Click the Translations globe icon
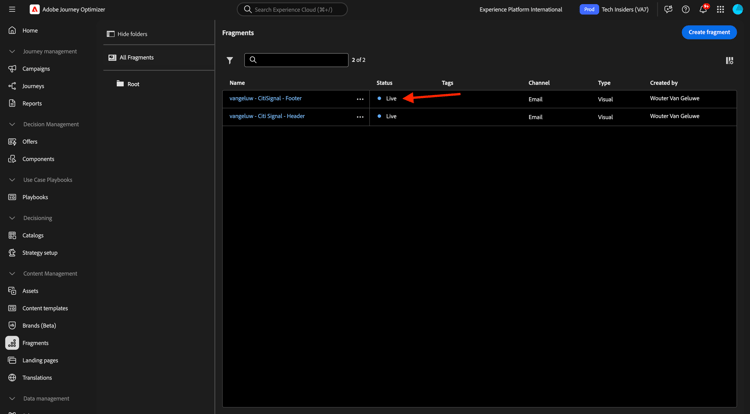Viewport: 750px width, 414px height. point(12,377)
